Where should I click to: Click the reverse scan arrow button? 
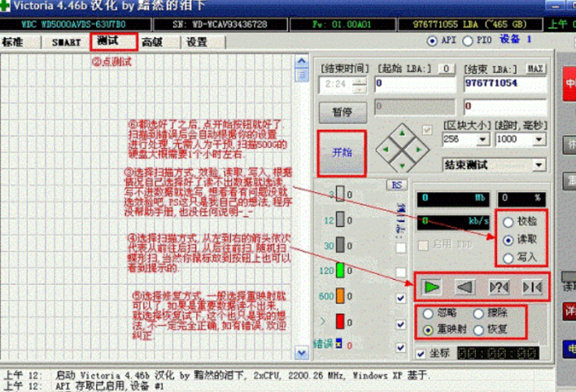pyautogui.click(x=465, y=285)
